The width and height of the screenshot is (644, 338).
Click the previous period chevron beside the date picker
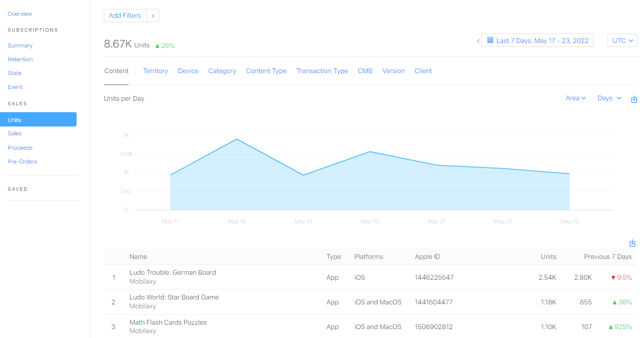(x=478, y=40)
